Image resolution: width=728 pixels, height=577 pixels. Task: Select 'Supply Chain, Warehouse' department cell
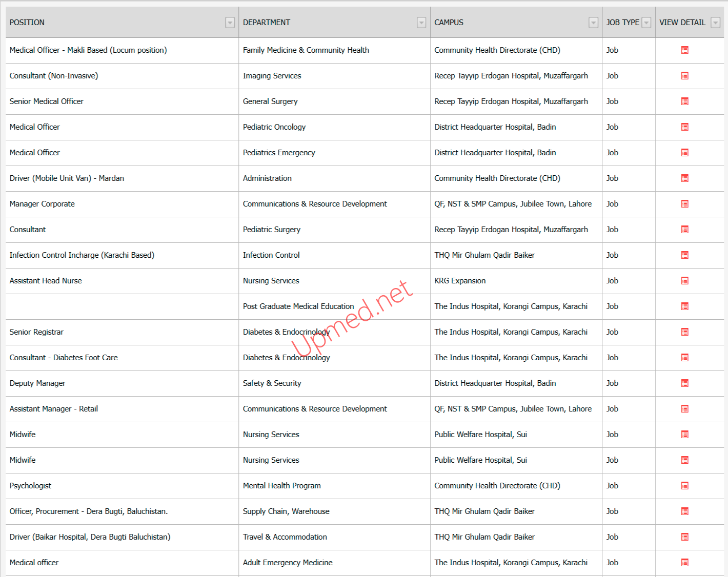click(334, 511)
